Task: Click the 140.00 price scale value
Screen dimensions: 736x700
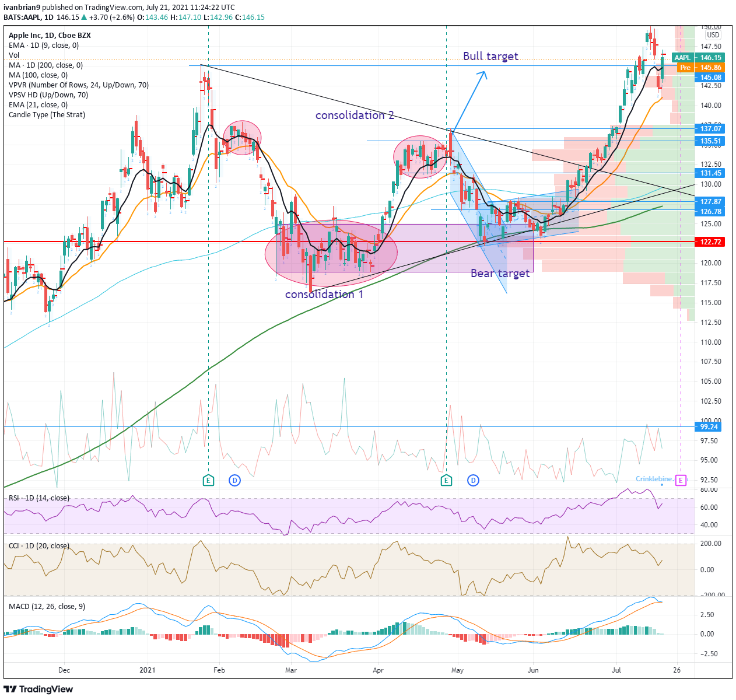Action: point(711,106)
